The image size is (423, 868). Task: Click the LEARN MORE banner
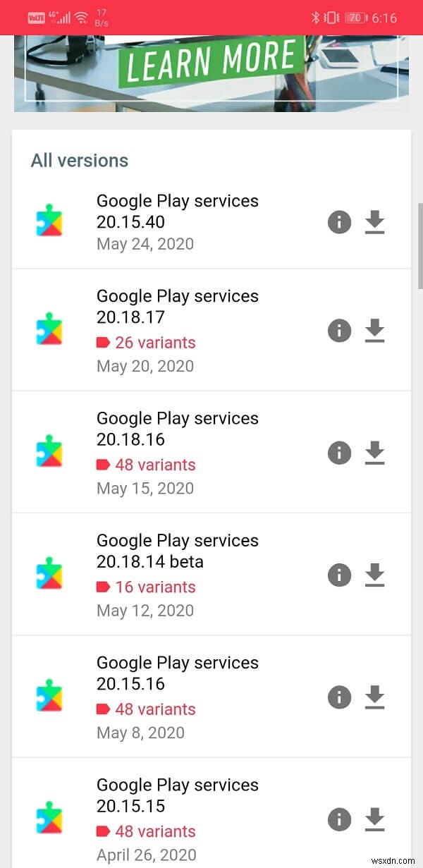click(211, 63)
